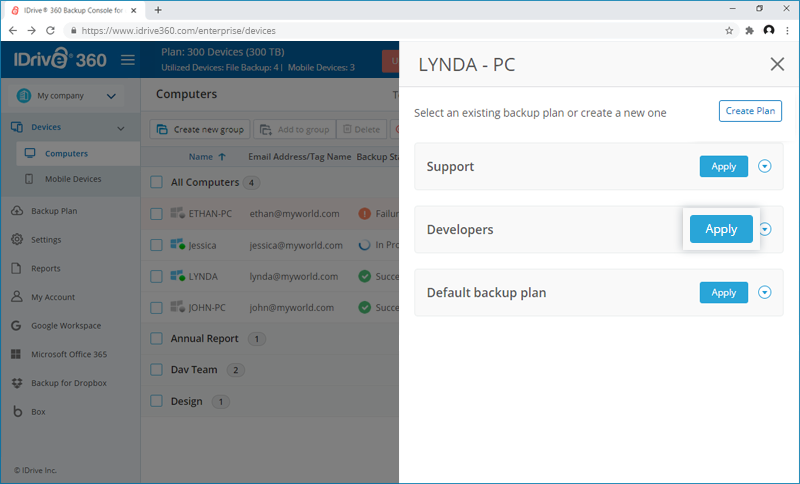
Task: Apply the Developers backup plan
Action: click(x=721, y=229)
